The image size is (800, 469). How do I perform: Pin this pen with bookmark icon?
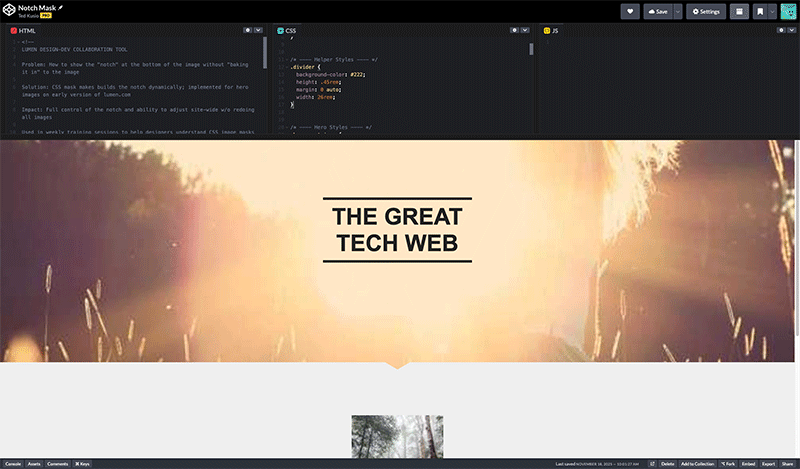[760, 11]
